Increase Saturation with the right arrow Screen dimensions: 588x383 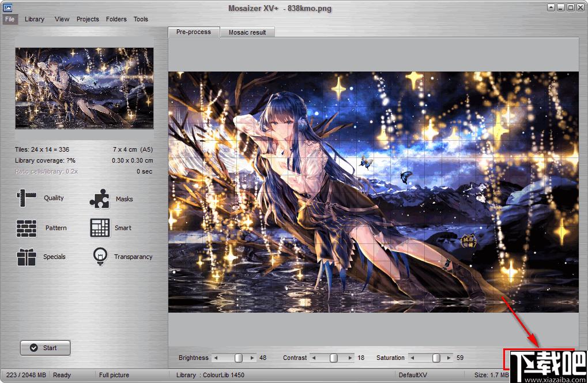click(448, 358)
